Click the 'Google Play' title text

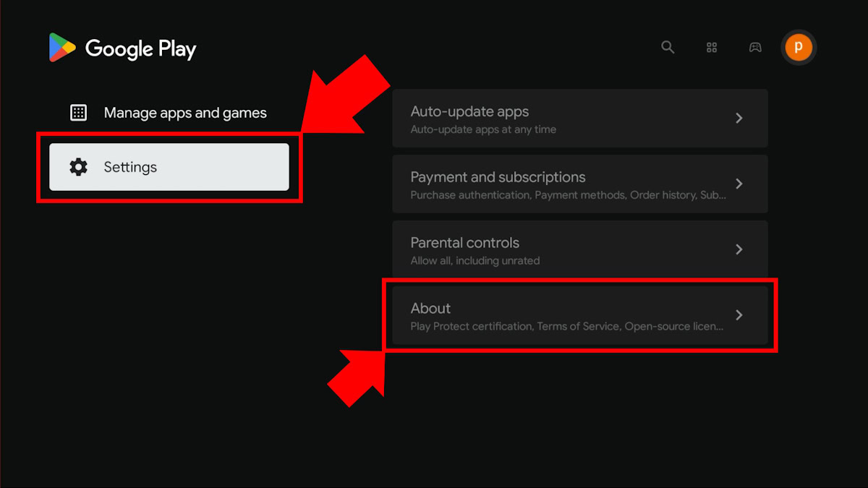141,49
